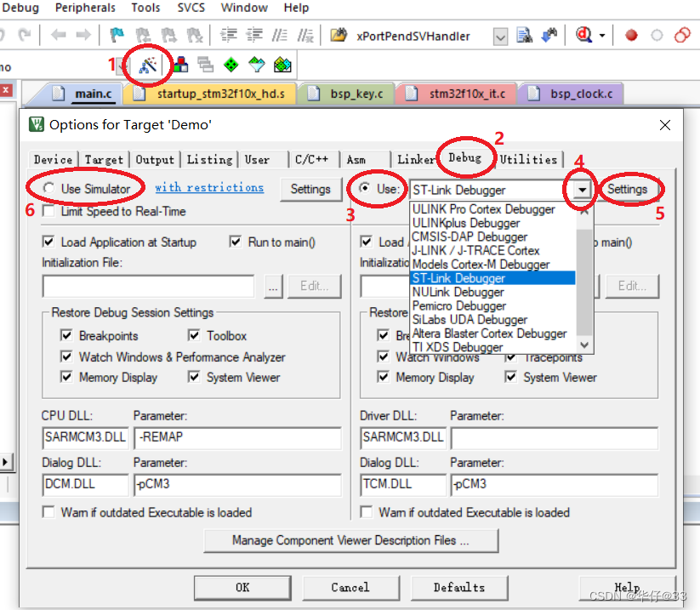
Task: Start debug session magnifier 'd' icon
Action: point(584,35)
